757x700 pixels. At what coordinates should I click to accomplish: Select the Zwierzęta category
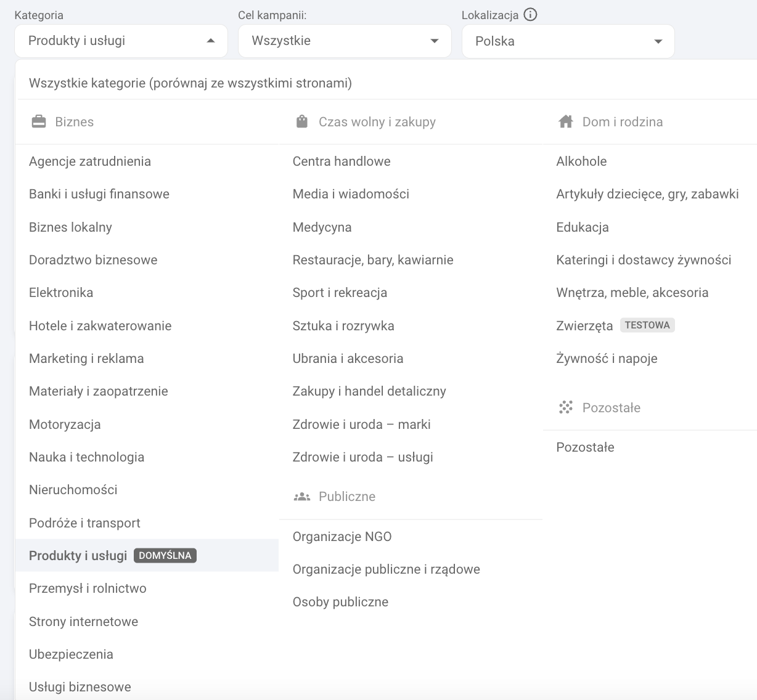coord(584,326)
